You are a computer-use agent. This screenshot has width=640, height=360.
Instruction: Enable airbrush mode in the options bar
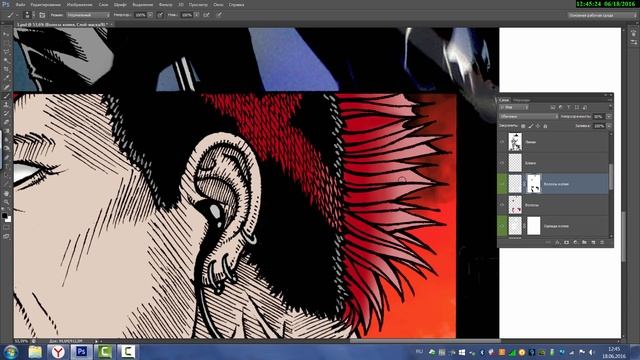coord(207,15)
